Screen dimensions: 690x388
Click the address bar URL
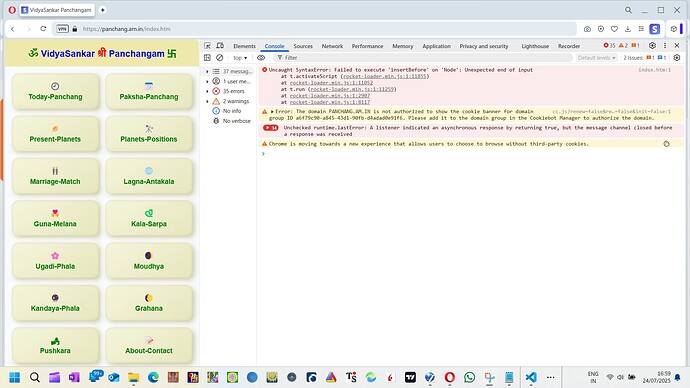pos(126,29)
